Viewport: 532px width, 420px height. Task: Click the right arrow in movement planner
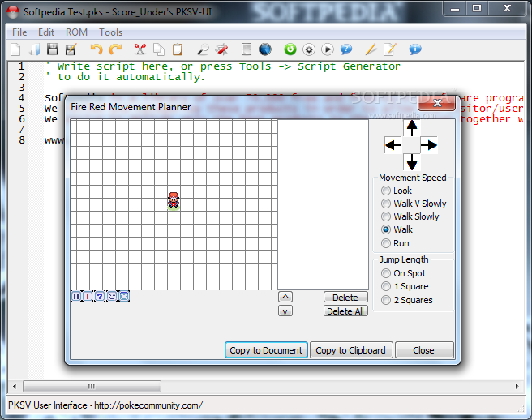(429, 145)
